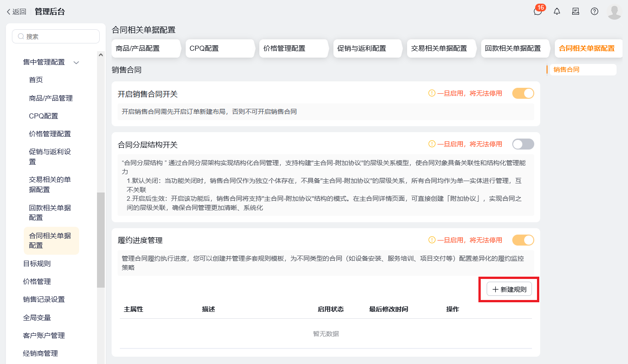Click the sidebar 搜索 input field
Image resolution: width=628 pixels, height=364 pixels.
[56, 37]
